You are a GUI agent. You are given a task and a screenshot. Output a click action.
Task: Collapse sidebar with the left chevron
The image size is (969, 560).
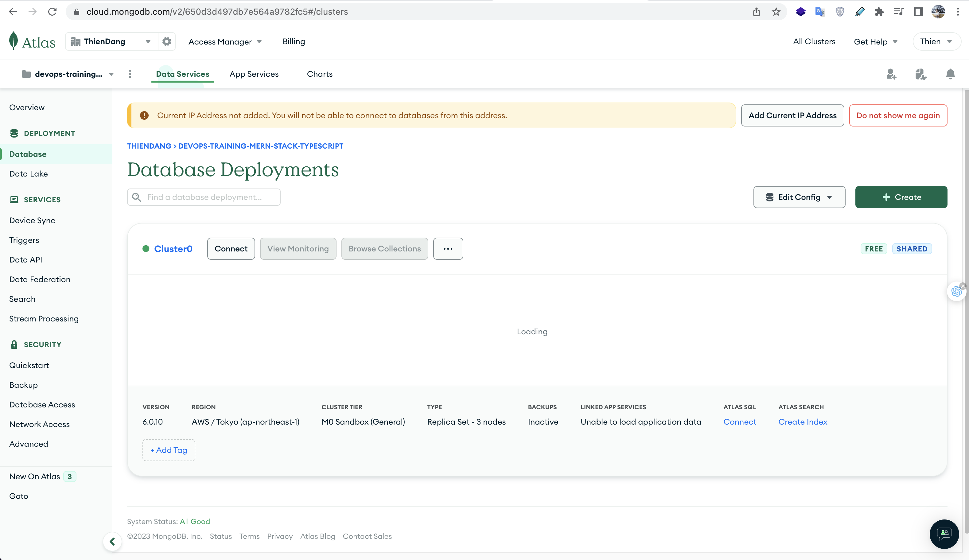112,542
